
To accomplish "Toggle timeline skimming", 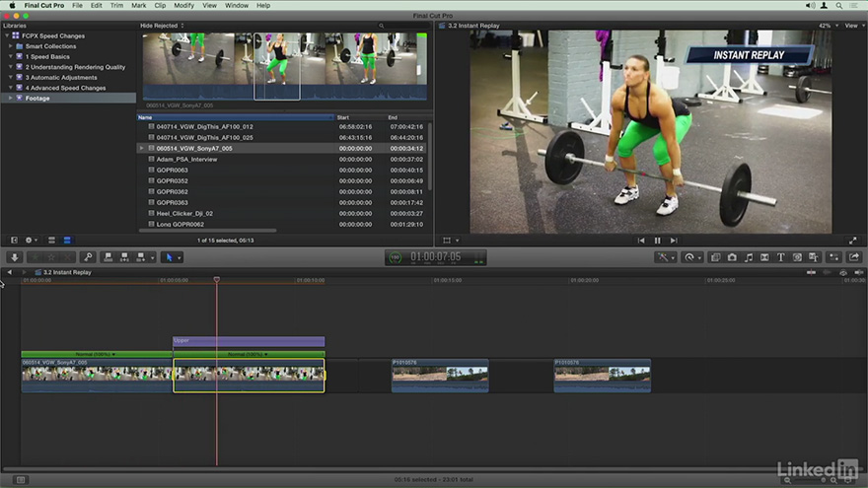I will coord(811,272).
